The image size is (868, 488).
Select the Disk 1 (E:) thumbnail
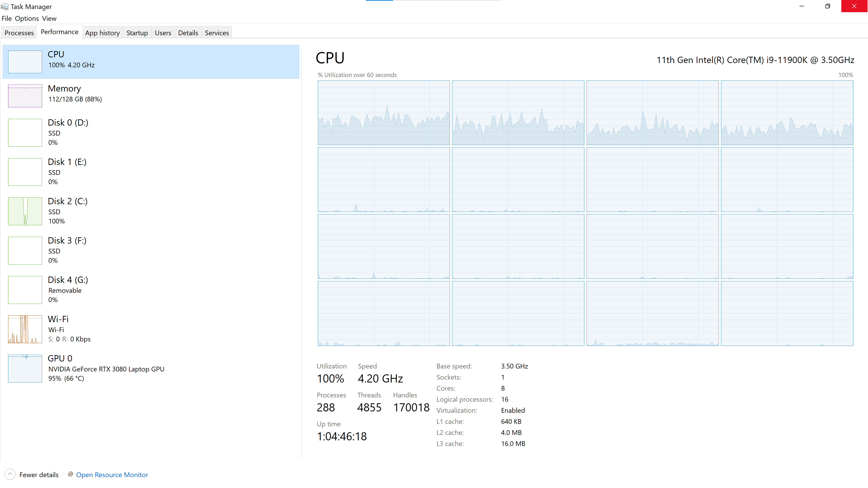(x=25, y=172)
